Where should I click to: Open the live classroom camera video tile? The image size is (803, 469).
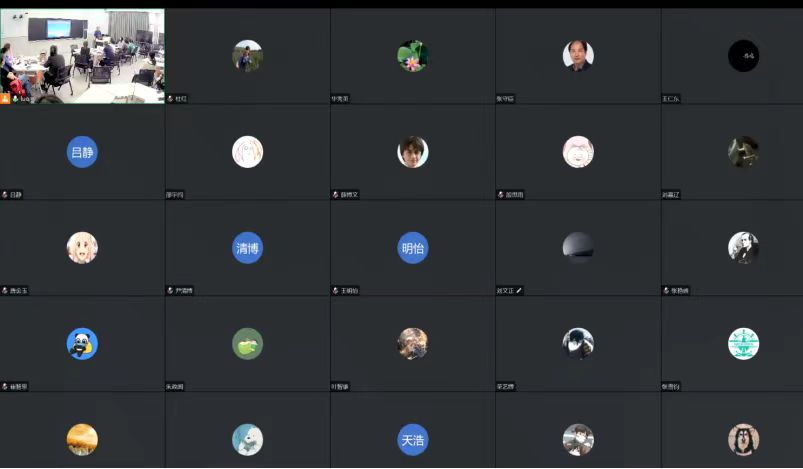click(82, 56)
